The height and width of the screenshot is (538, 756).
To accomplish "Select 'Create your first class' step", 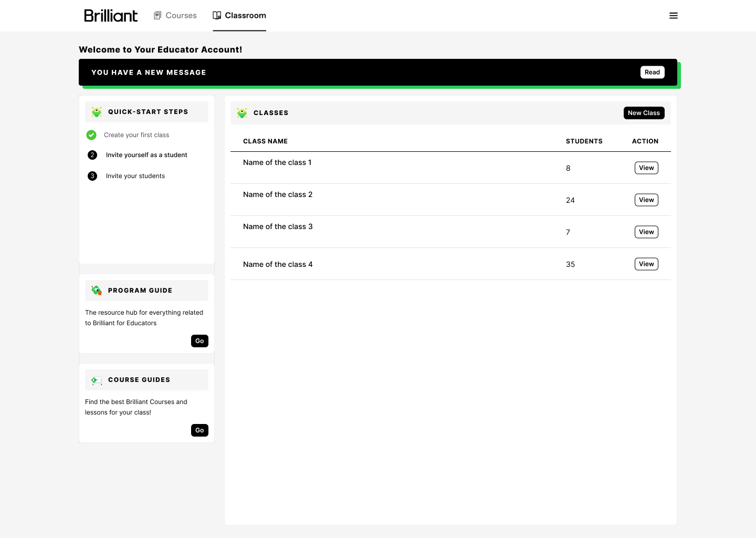I will [x=136, y=135].
